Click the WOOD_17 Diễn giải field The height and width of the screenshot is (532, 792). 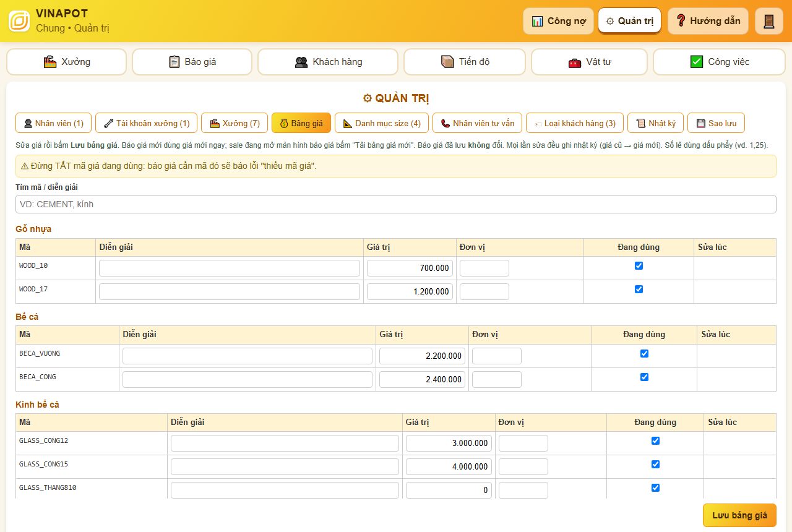coord(230,292)
